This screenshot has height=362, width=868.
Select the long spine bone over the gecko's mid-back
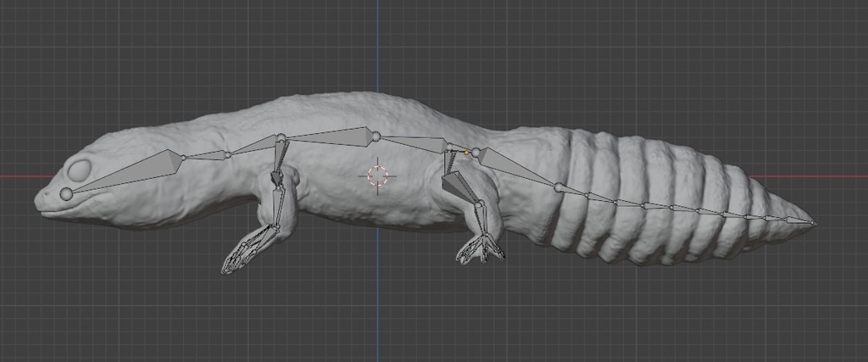[x=330, y=137]
